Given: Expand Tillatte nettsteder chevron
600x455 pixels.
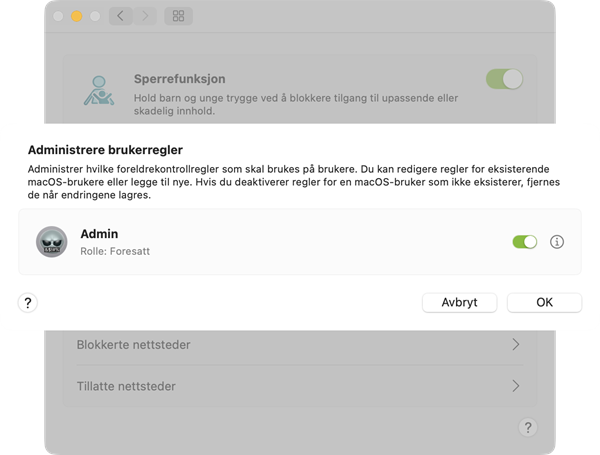Looking at the screenshot, I should (x=516, y=386).
